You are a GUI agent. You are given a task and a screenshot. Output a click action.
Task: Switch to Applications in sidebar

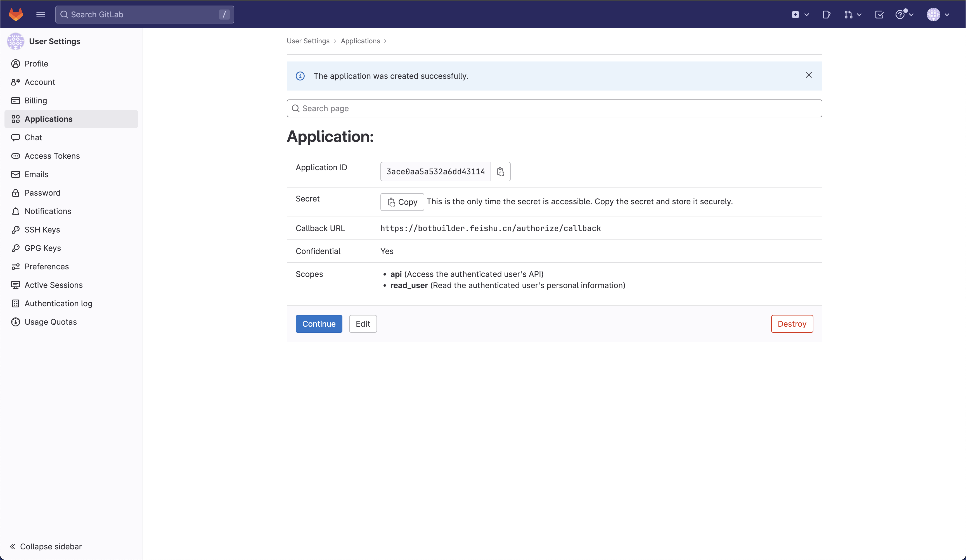[48, 119]
